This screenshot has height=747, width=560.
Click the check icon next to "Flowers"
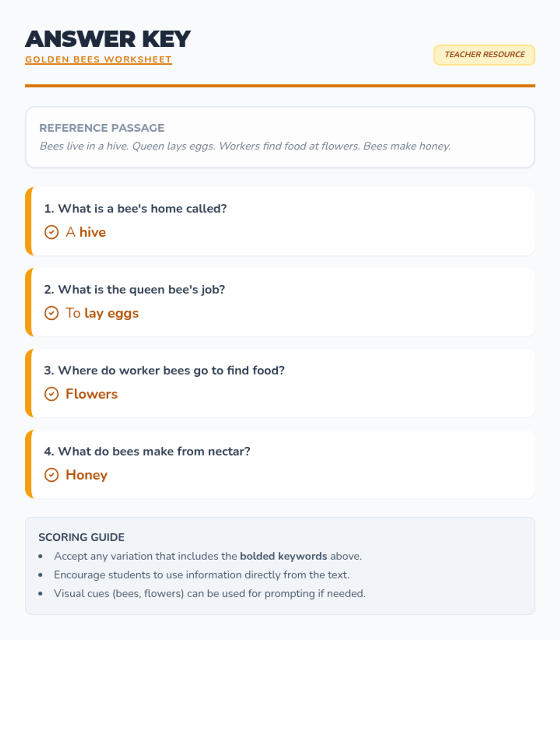51,394
